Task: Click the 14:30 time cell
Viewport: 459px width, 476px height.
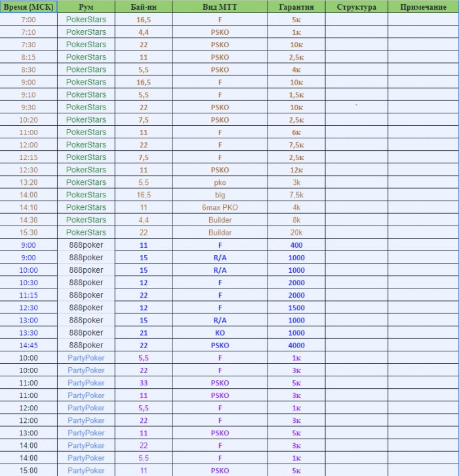Action: coord(29,220)
